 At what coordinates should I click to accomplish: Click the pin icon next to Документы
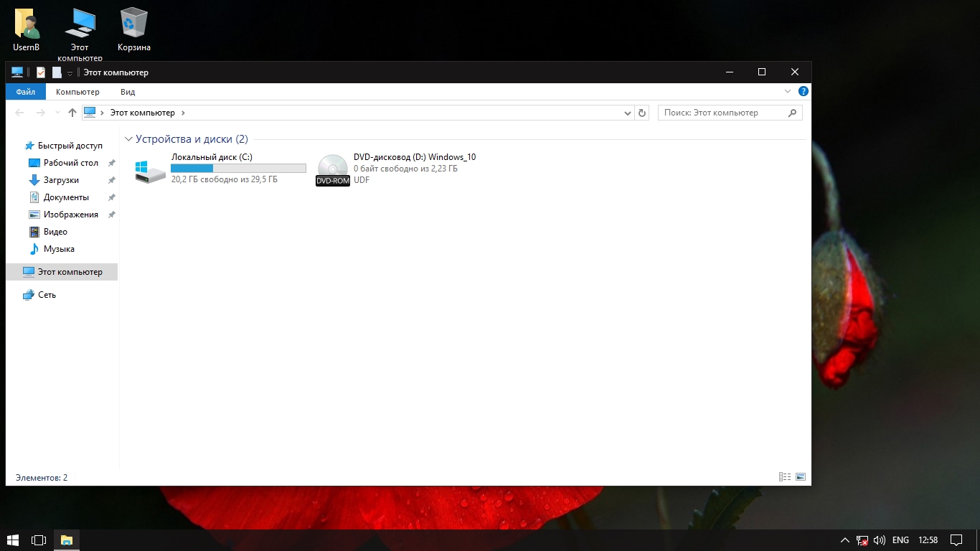[111, 197]
